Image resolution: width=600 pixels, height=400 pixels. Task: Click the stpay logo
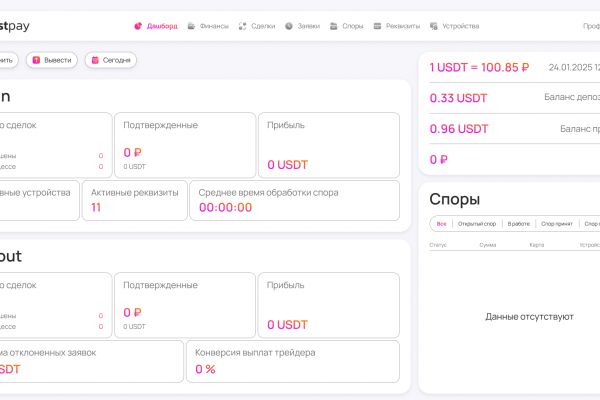15,26
